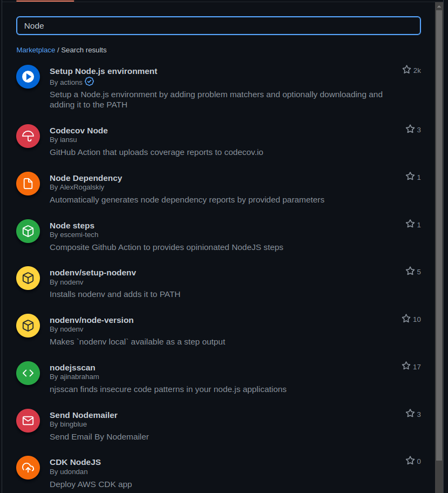Click the search field containing Node
The height and width of the screenshot is (493, 448).
click(x=219, y=25)
